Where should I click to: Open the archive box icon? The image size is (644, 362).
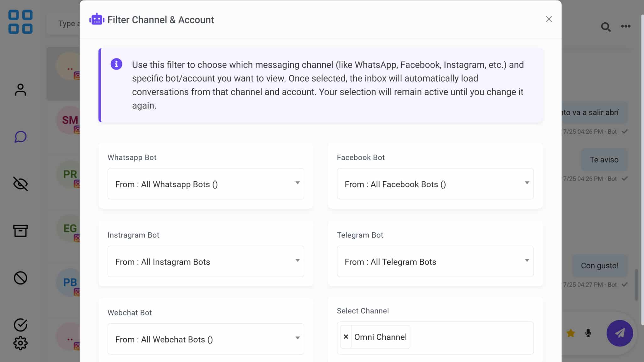(20, 231)
